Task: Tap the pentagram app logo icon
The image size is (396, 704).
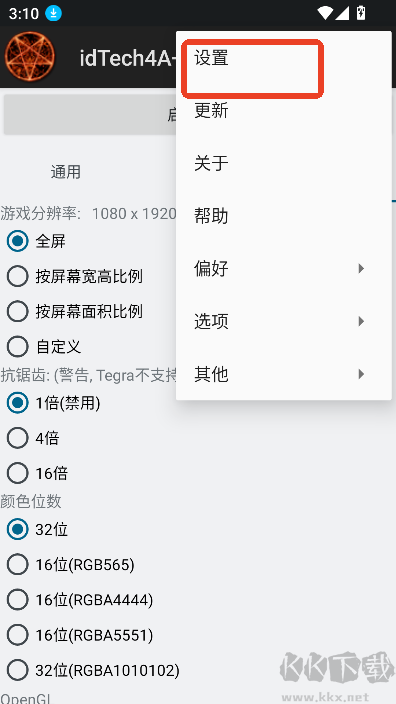Action: click(x=30, y=57)
